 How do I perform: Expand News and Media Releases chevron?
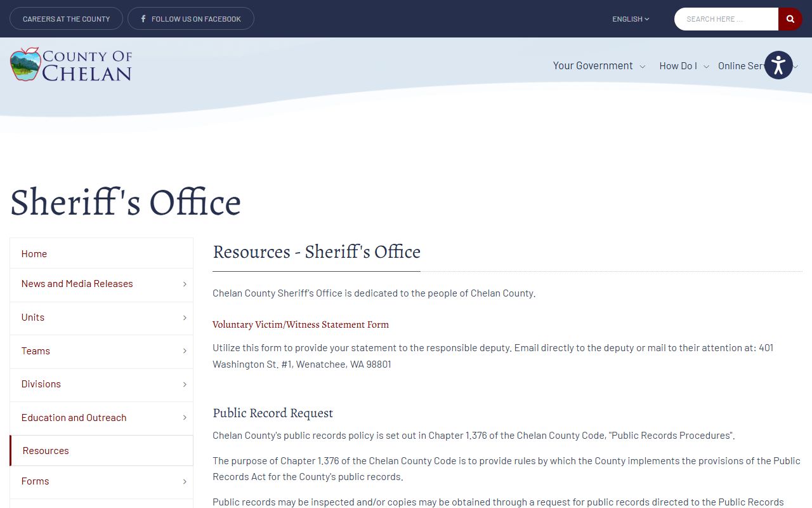click(x=185, y=284)
